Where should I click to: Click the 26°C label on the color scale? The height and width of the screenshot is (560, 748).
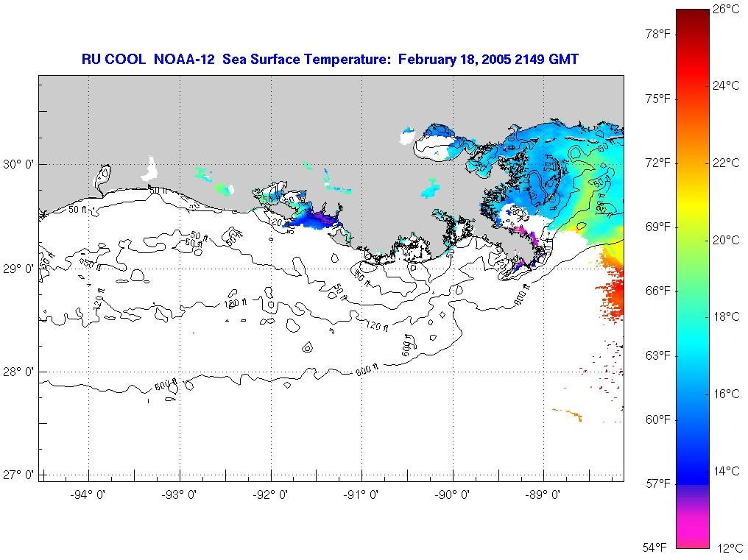coord(727,9)
